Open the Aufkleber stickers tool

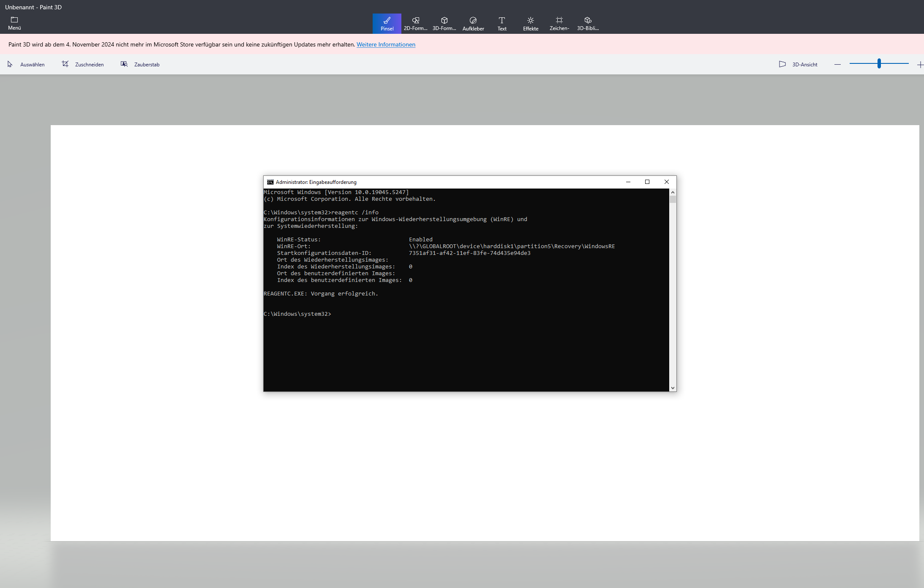473,23
